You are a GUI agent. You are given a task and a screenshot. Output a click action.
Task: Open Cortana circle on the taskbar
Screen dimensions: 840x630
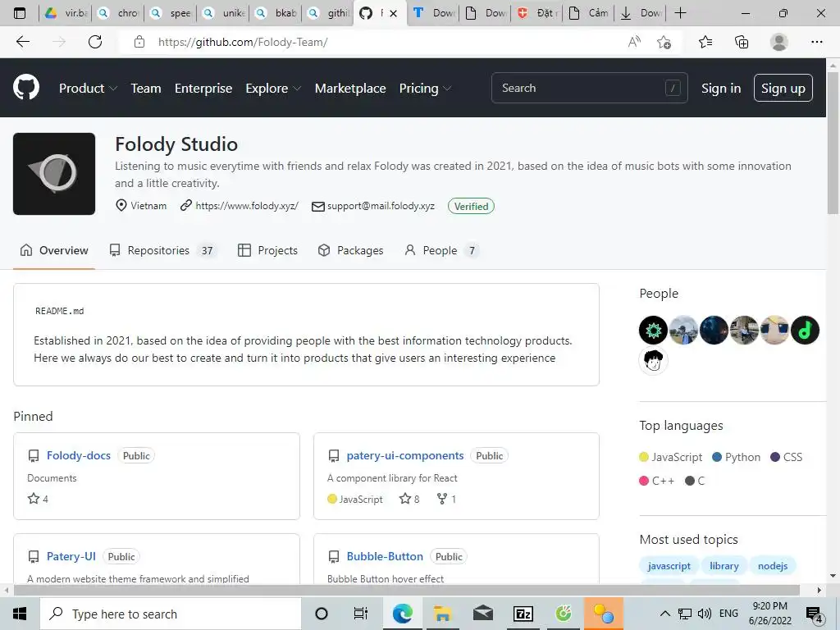pyautogui.click(x=322, y=614)
